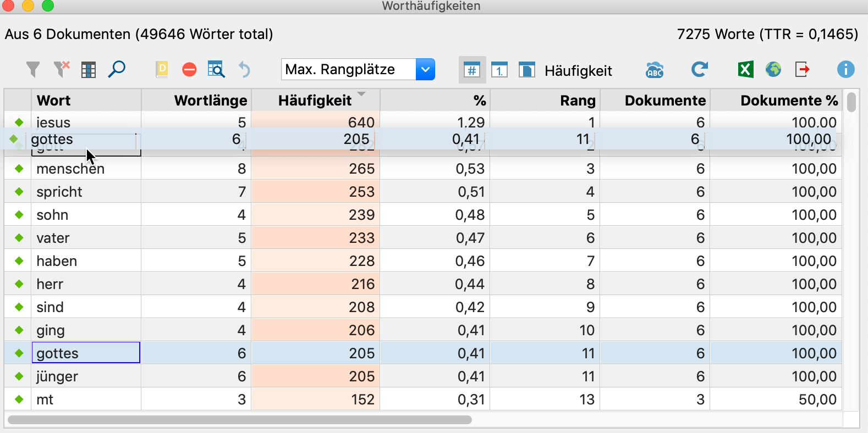Toggle the document display mode button
This screenshot has width=868, height=433.
pyautogui.click(x=526, y=70)
